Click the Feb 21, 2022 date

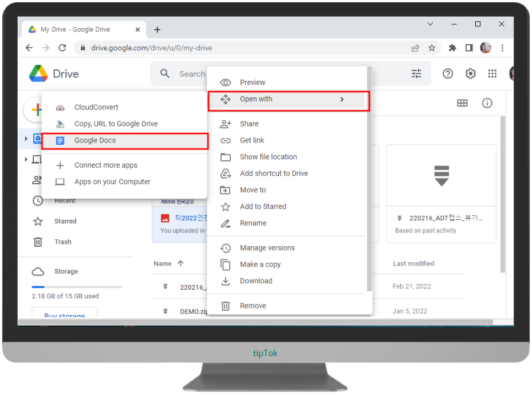pyautogui.click(x=412, y=286)
